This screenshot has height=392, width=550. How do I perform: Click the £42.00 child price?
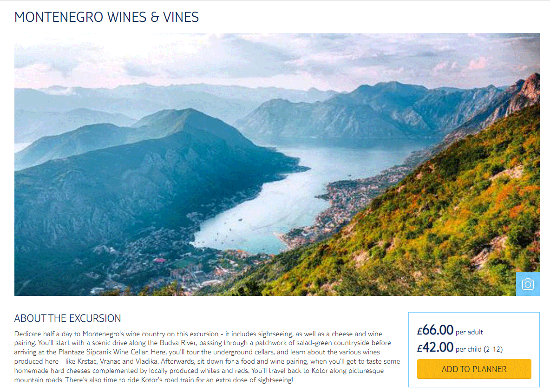(435, 347)
